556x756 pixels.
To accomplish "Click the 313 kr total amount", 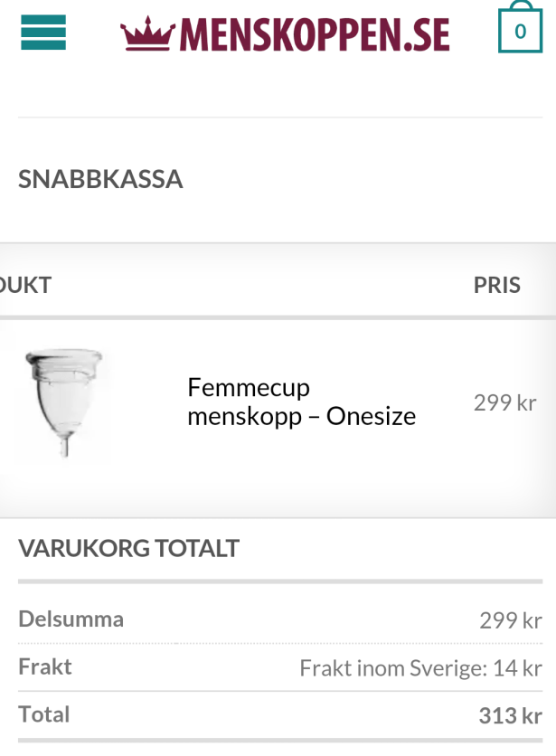I will (x=510, y=716).
